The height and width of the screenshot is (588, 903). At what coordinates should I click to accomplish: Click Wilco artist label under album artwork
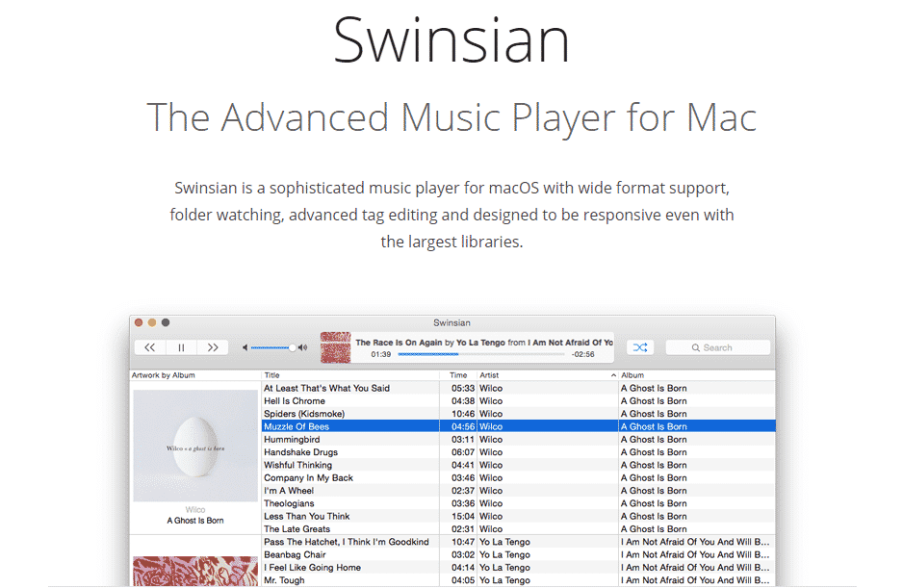coord(195,510)
